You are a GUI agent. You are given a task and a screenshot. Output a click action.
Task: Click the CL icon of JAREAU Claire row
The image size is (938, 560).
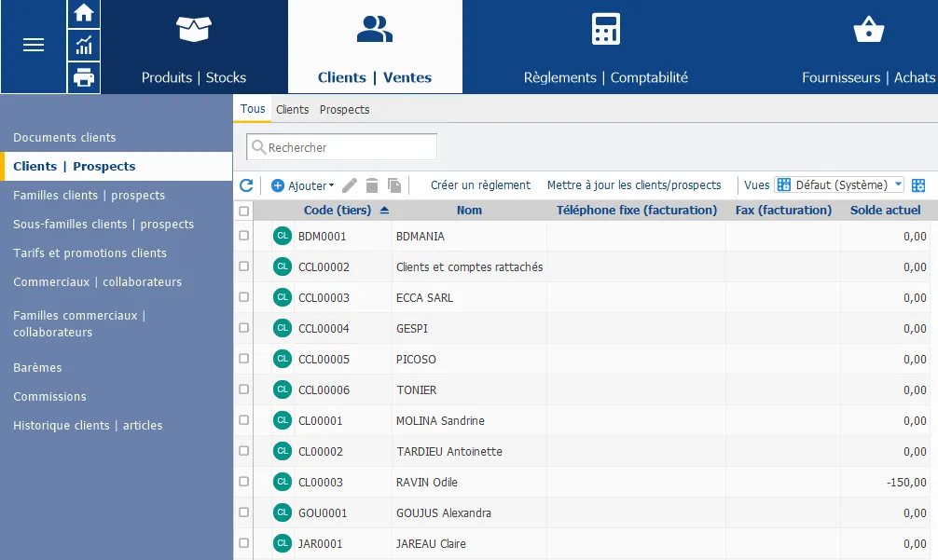tap(283, 543)
